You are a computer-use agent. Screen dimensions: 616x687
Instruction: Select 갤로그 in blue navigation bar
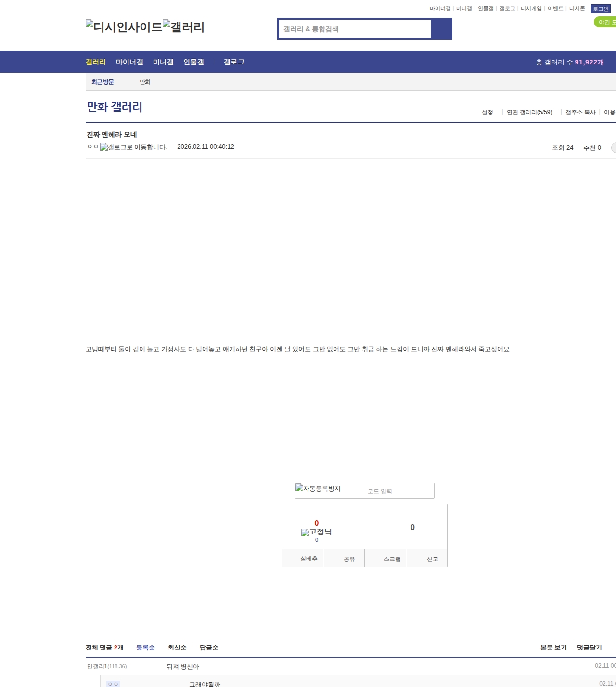click(x=234, y=62)
